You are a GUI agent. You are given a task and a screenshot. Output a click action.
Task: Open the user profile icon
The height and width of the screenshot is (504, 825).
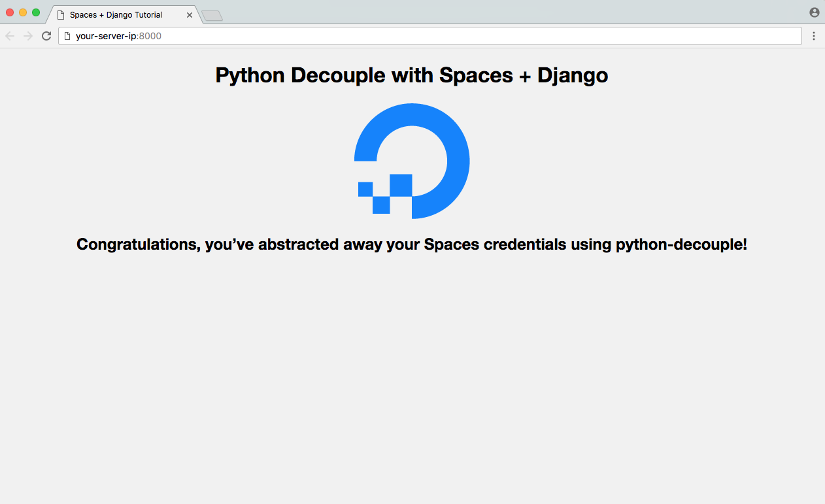pos(815,12)
